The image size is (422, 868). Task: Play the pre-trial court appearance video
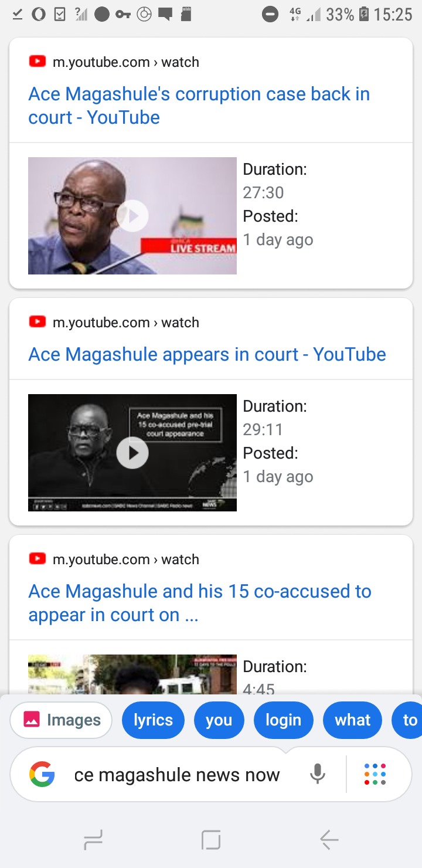132,453
